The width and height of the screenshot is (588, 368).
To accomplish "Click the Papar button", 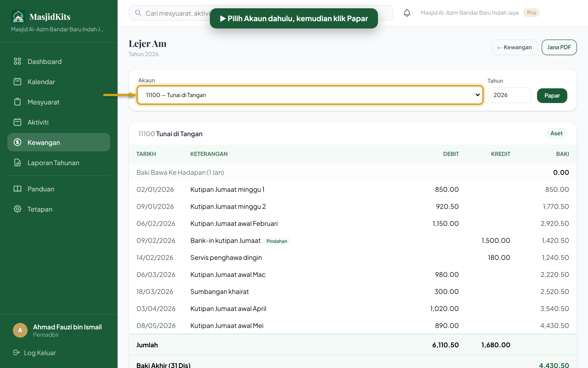I will pos(552,95).
